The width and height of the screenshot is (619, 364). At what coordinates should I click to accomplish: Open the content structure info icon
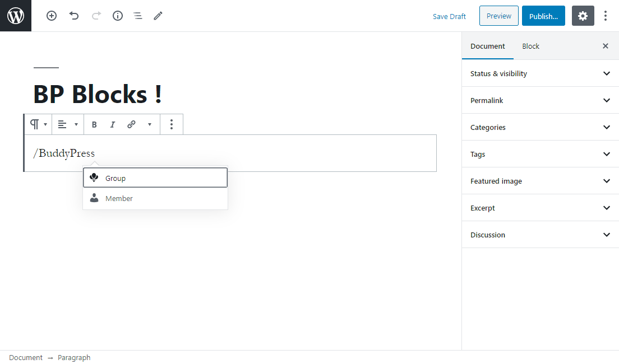click(x=118, y=16)
